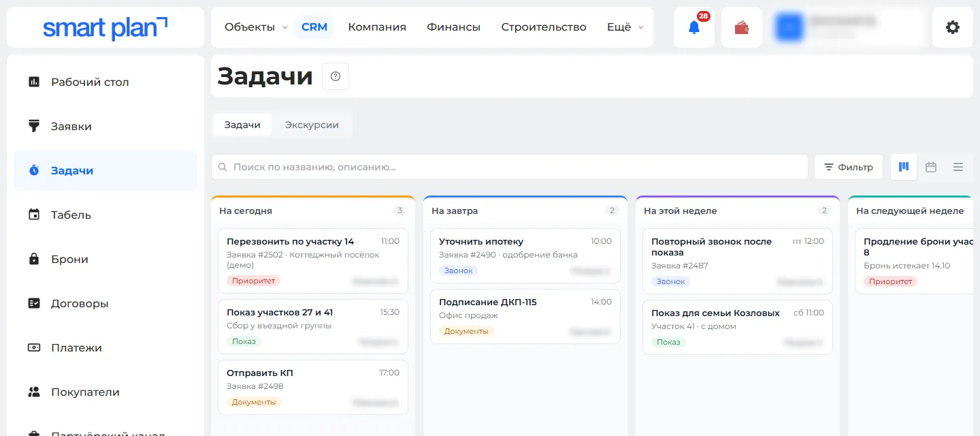The image size is (980, 436).
Task: Open task Подписание ДКП-115
Action: [x=525, y=316]
